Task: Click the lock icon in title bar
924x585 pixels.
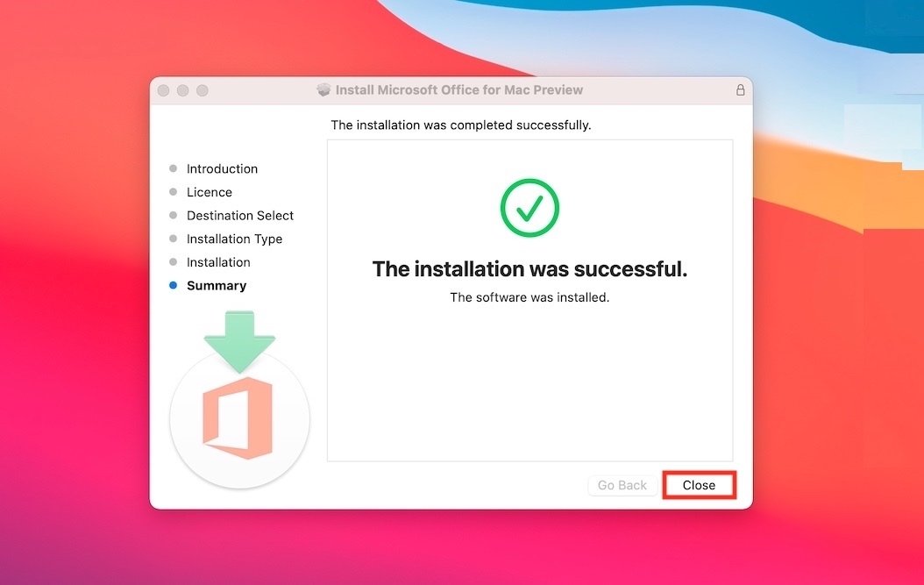Action: pos(740,89)
